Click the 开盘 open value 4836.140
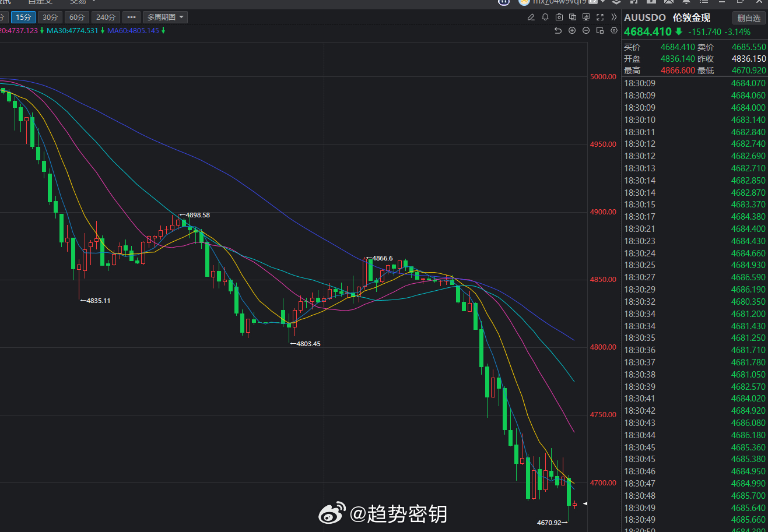768x532 pixels. [x=678, y=59]
